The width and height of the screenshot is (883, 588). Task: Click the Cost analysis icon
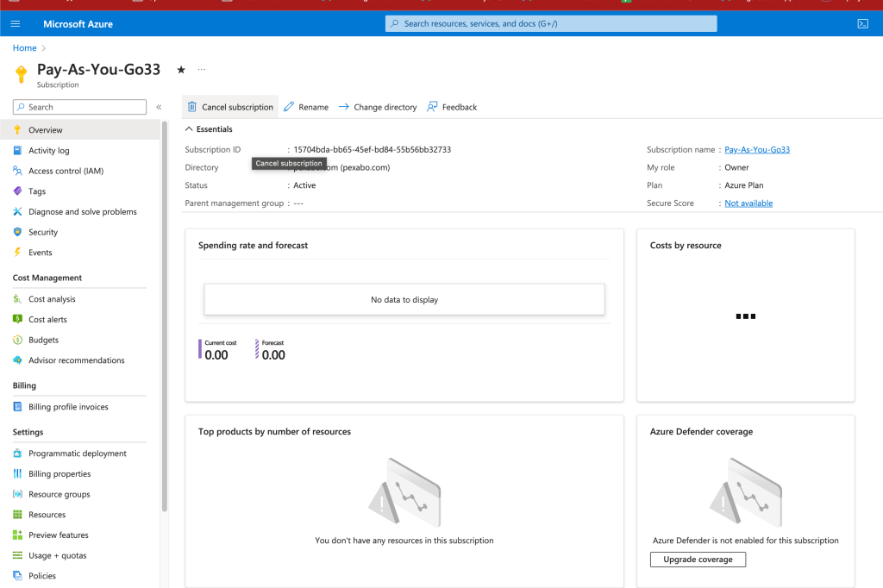17,299
